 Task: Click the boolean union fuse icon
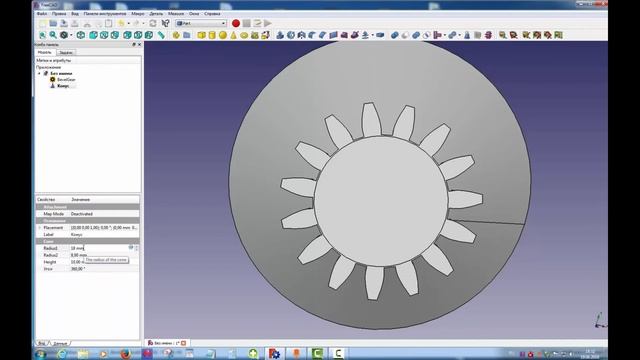pyautogui.click(x=416, y=35)
